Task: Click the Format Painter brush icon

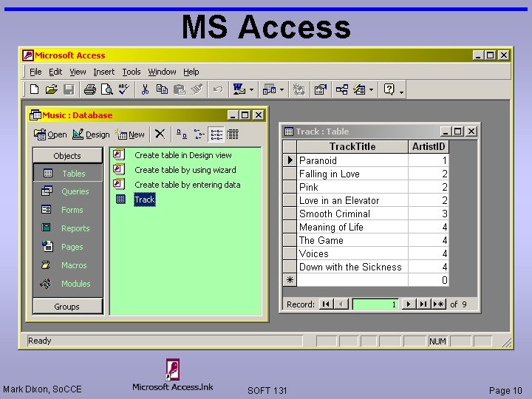Action: (x=197, y=89)
